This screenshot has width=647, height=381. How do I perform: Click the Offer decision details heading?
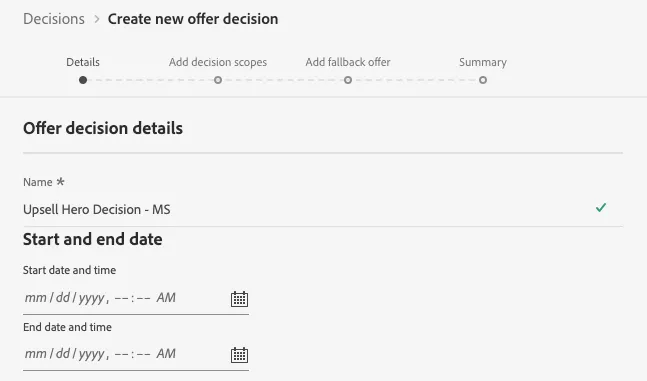point(103,128)
